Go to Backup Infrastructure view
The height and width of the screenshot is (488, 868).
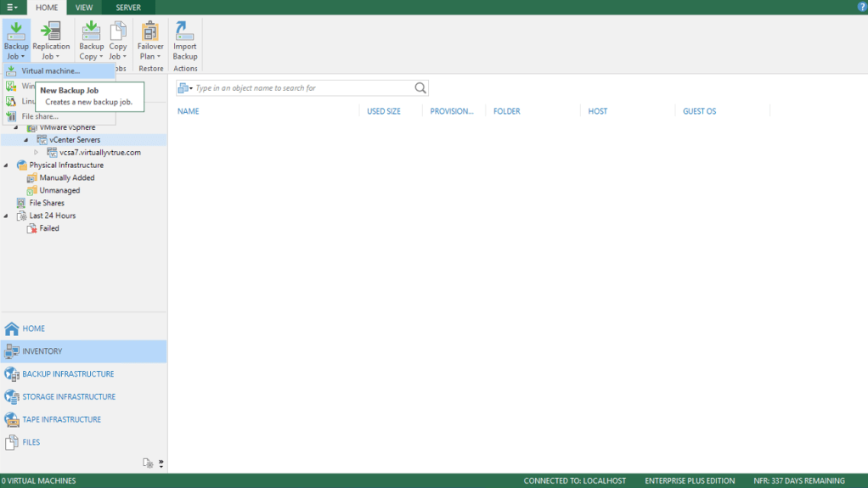coord(68,374)
